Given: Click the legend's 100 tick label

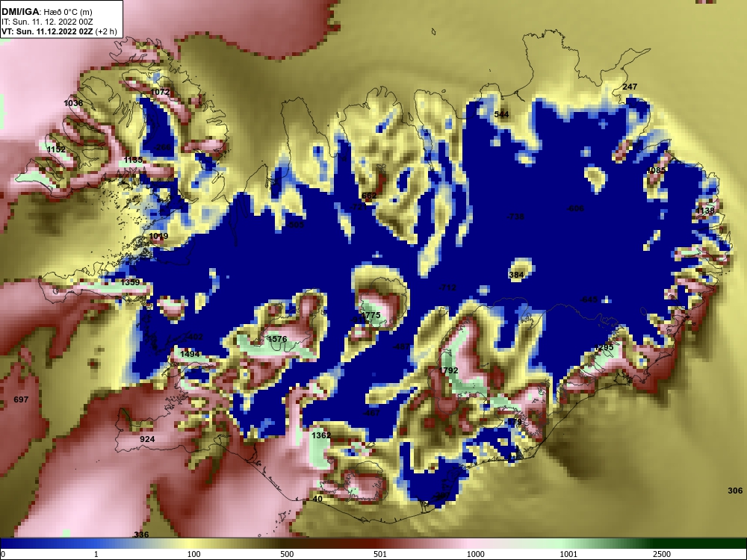Looking at the screenshot, I should click(x=194, y=554).
